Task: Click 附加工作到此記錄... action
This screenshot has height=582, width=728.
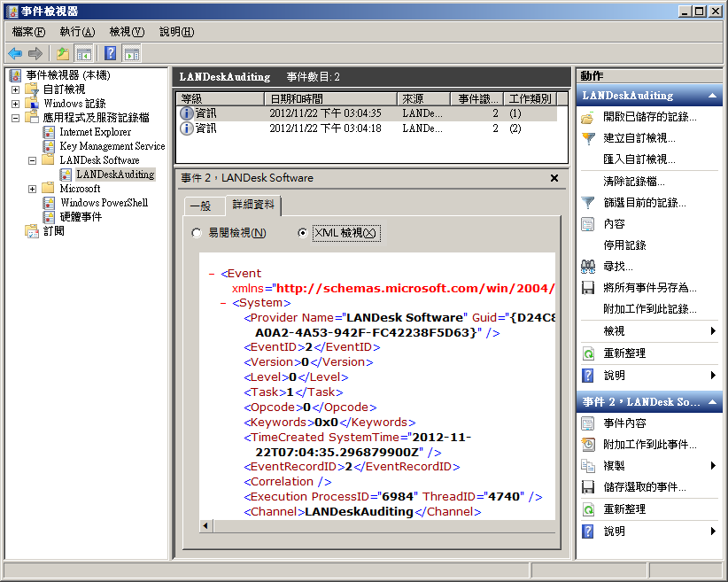Action: click(x=649, y=309)
